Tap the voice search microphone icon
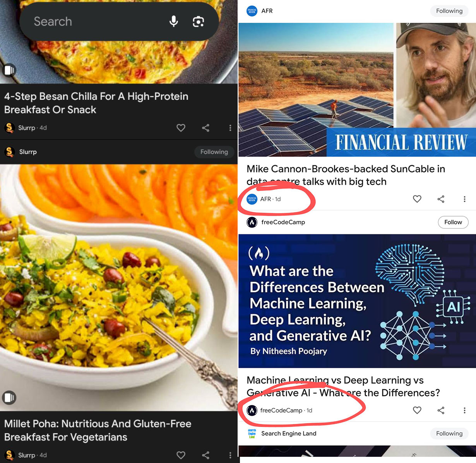 click(174, 21)
